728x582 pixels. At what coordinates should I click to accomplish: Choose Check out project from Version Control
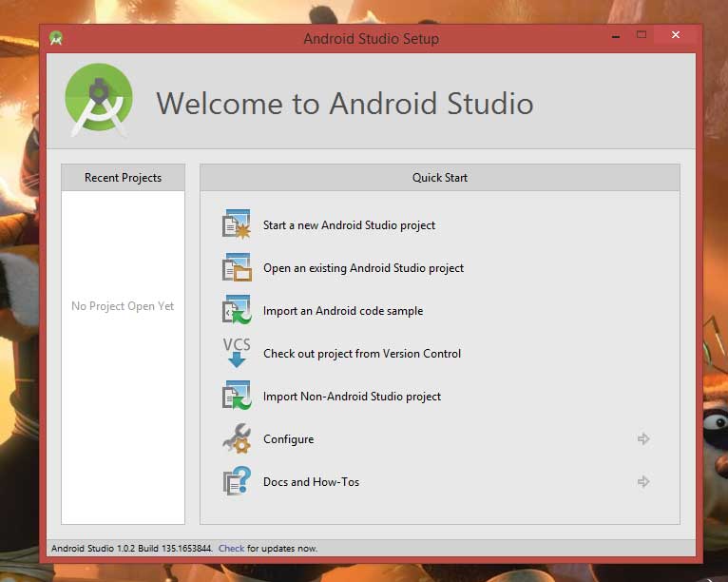click(x=362, y=354)
